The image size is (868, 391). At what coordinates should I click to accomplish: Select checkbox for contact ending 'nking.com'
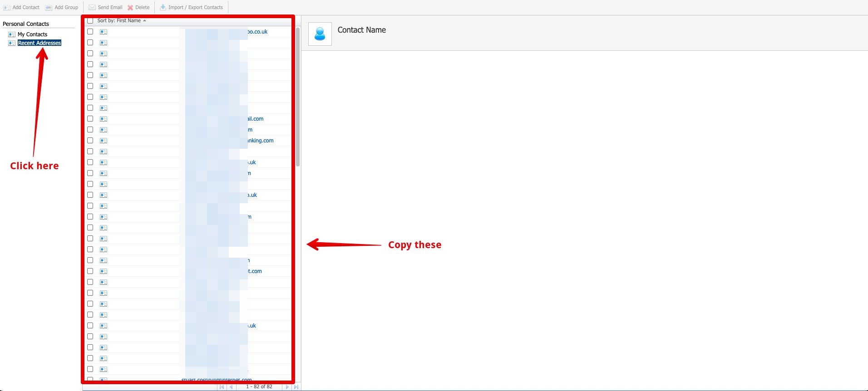(x=90, y=141)
